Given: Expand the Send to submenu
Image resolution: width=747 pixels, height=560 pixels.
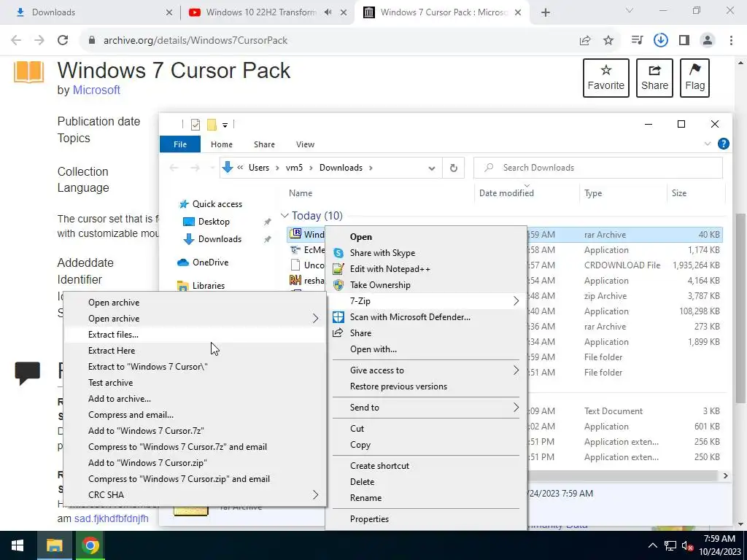Looking at the screenshot, I should click(x=516, y=407).
